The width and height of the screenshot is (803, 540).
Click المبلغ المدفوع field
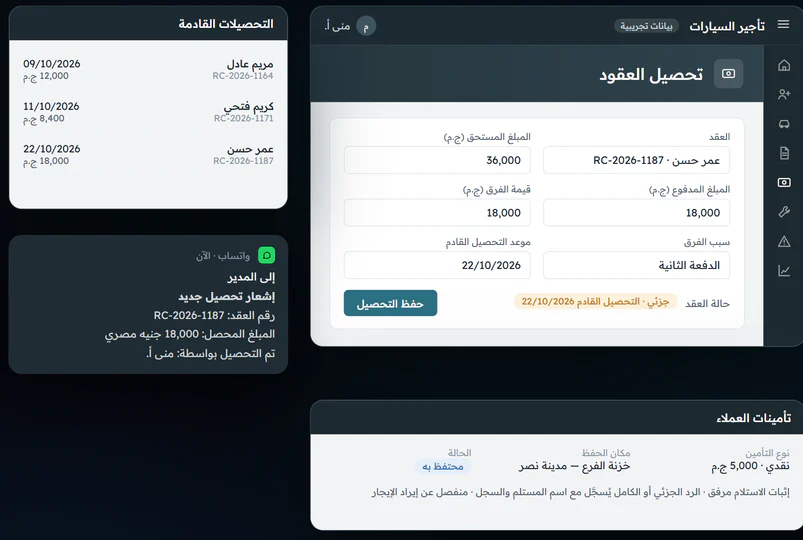[636, 213]
